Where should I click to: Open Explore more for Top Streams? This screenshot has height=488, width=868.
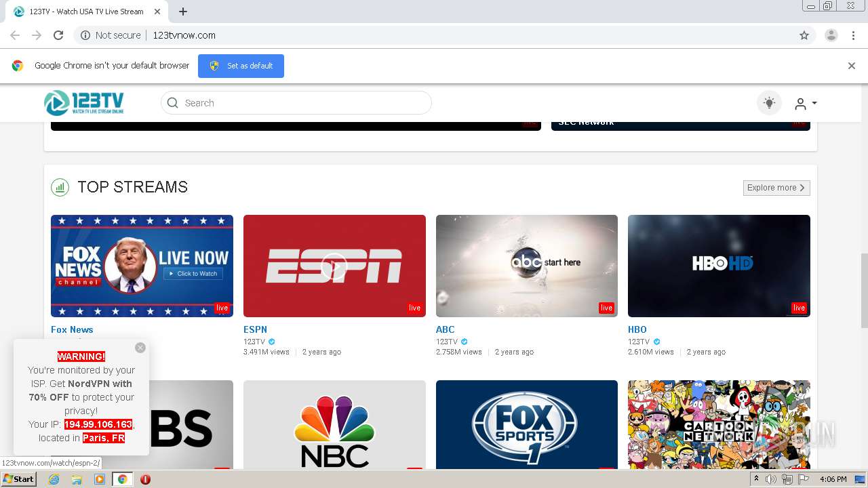pyautogui.click(x=776, y=188)
